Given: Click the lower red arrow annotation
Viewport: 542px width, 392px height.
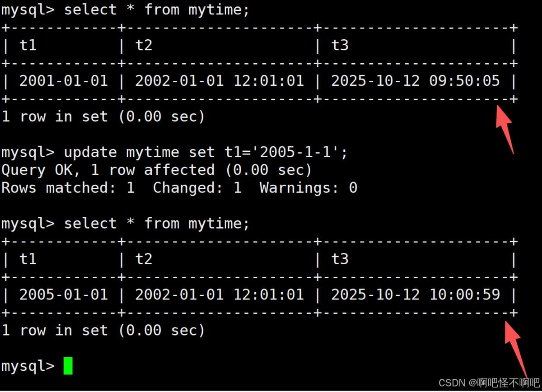Looking at the screenshot, I should pos(515,345).
